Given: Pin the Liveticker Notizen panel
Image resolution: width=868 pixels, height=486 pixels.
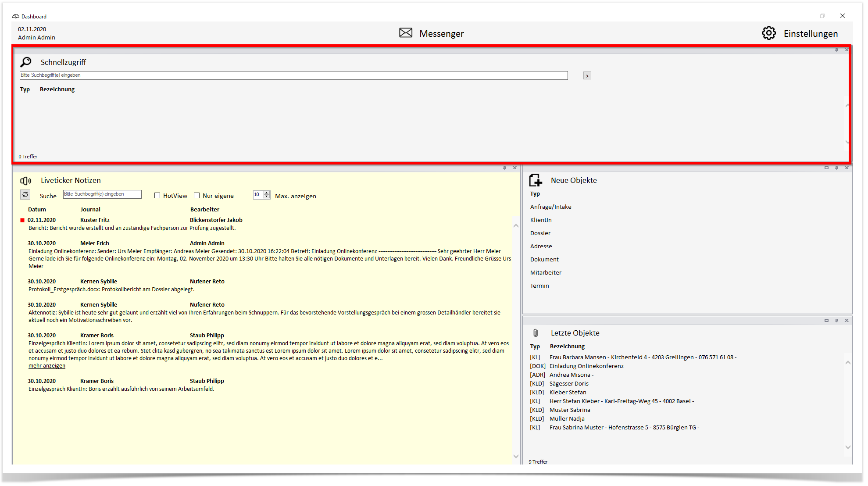Looking at the screenshot, I should click(504, 168).
